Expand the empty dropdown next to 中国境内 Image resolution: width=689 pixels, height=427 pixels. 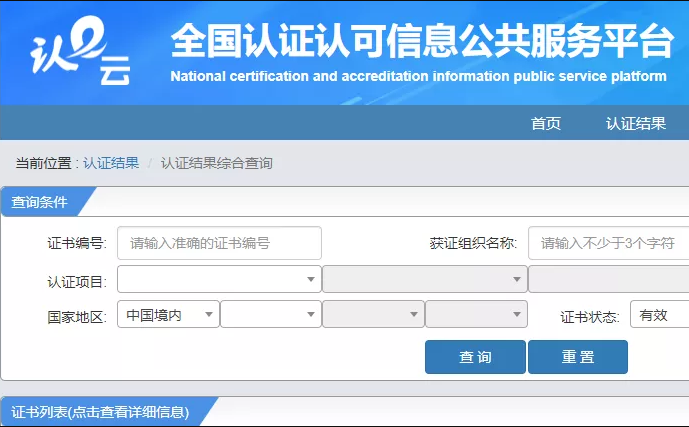coord(271,315)
